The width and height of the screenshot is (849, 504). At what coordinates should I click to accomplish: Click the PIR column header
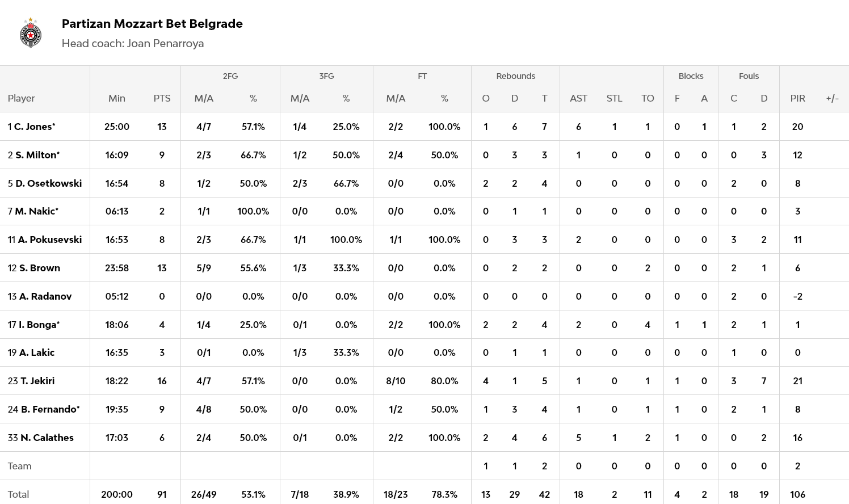click(797, 98)
